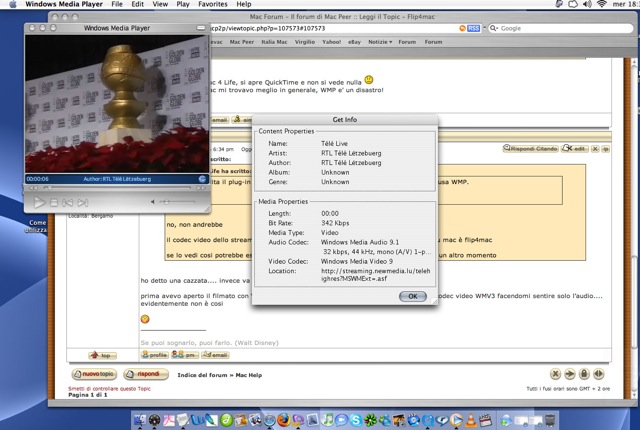Open the Edit menu
The height and width of the screenshot is (430, 640).
[x=138, y=4]
